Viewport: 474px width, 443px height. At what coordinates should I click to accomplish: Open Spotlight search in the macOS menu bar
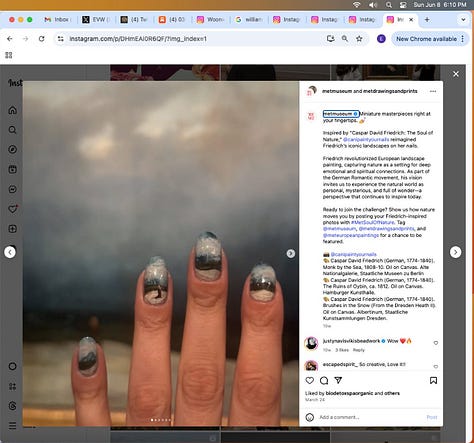(389, 5)
